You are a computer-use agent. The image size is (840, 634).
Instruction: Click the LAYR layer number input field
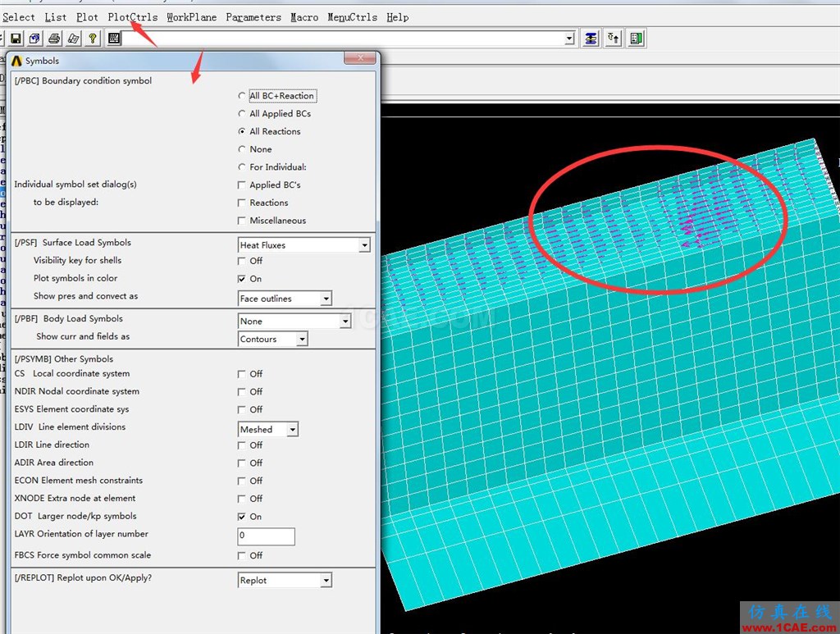(267, 536)
